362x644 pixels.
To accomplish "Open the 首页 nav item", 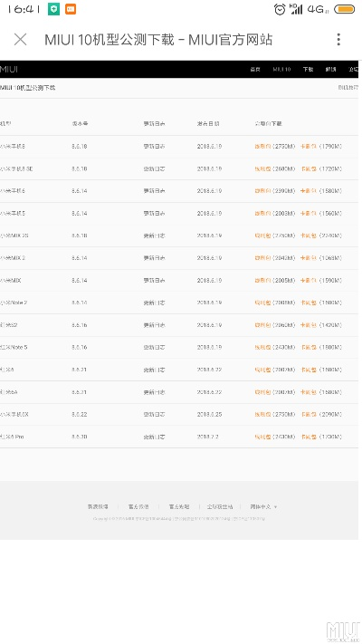I will point(255,70).
